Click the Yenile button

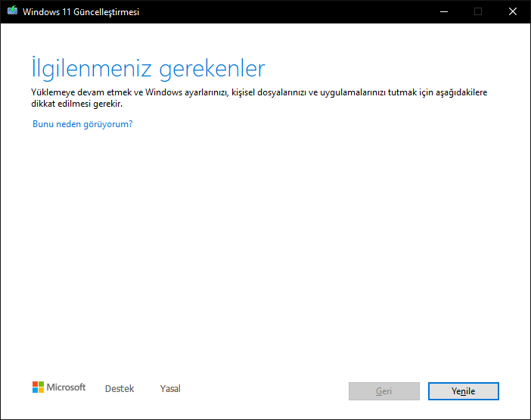(463, 391)
